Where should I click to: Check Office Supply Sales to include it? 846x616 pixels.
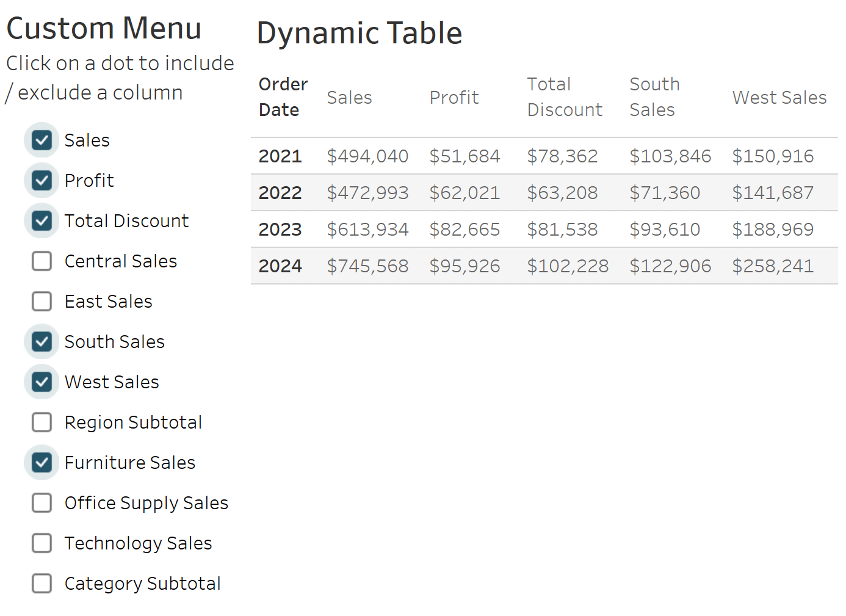click(x=41, y=502)
